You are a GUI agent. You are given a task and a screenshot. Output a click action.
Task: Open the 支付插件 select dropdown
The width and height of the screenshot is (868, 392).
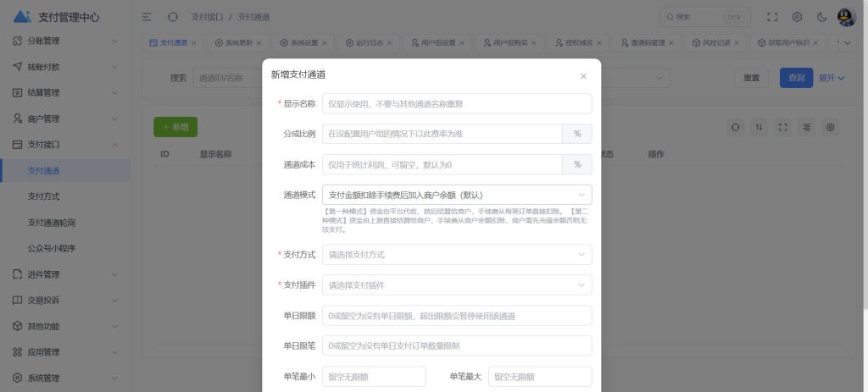pyautogui.click(x=457, y=285)
